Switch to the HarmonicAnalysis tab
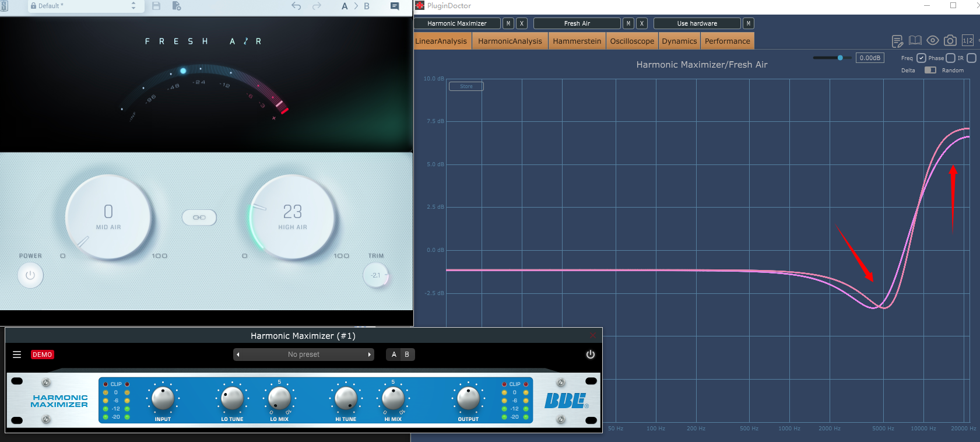Screen dimensions: 980x442 (510, 41)
